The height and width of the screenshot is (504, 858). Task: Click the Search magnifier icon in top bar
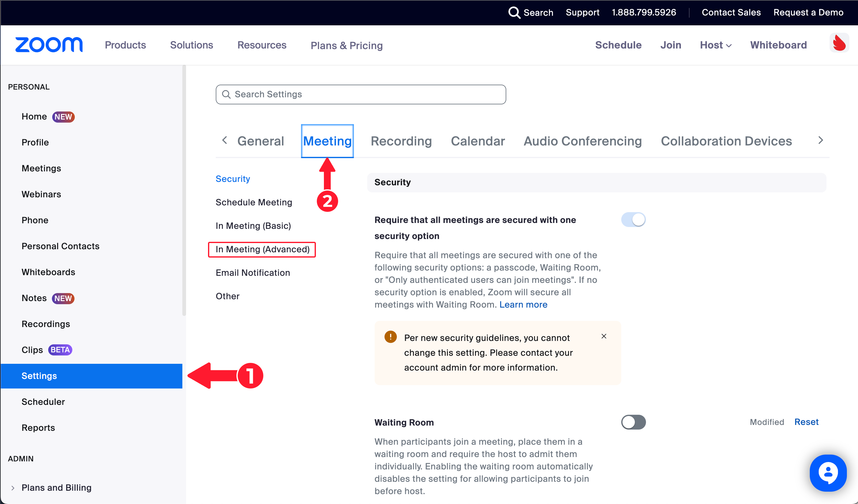[514, 13]
